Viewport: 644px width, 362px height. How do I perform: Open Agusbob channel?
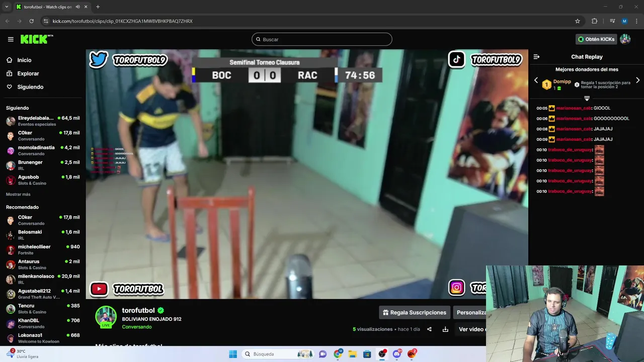click(43, 180)
